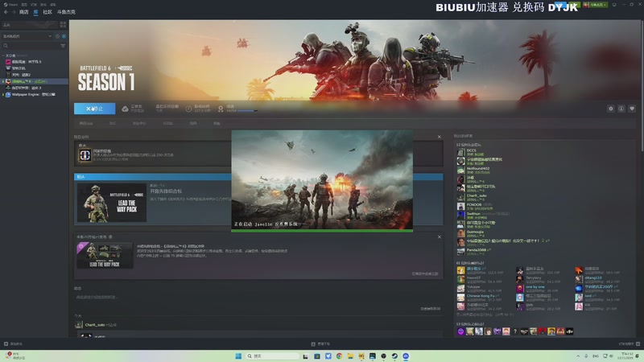Screen dimensions: 644x362
Task: Close the news panel with X
Action: [x=439, y=237]
